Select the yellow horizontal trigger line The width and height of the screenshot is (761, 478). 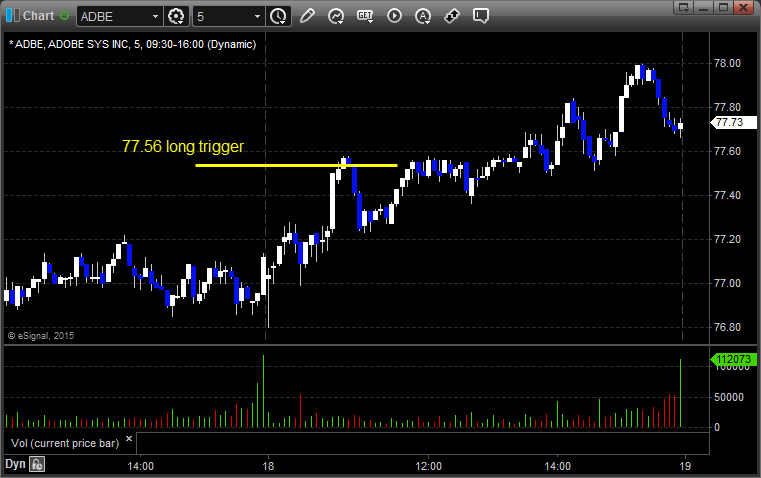[296, 165]
